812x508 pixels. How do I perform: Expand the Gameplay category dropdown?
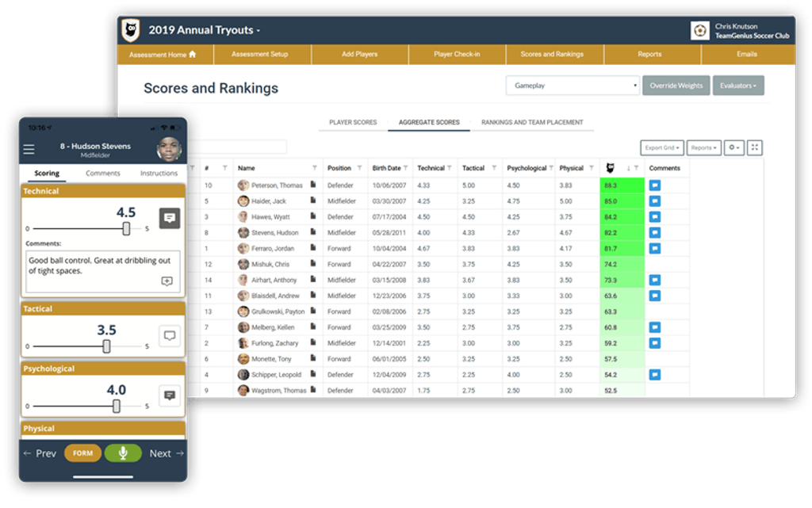(x=573, y=86)
